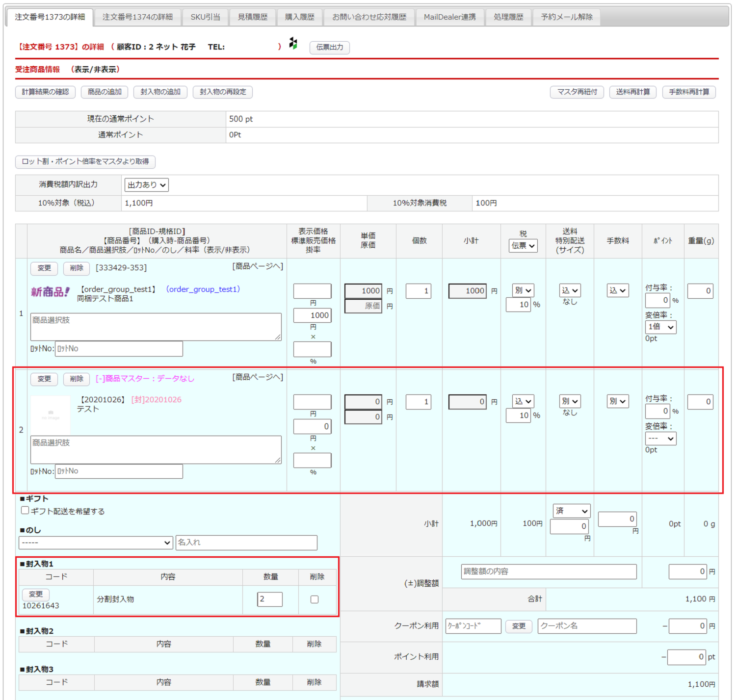This screenshot has height=700, width=736.
Task: Click the green-black logo icon beside TEL
Action: click(293, 44)
